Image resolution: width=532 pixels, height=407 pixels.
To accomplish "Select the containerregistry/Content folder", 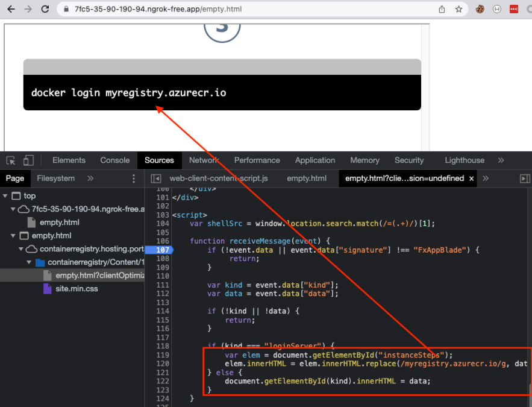I will coord(96,262).
